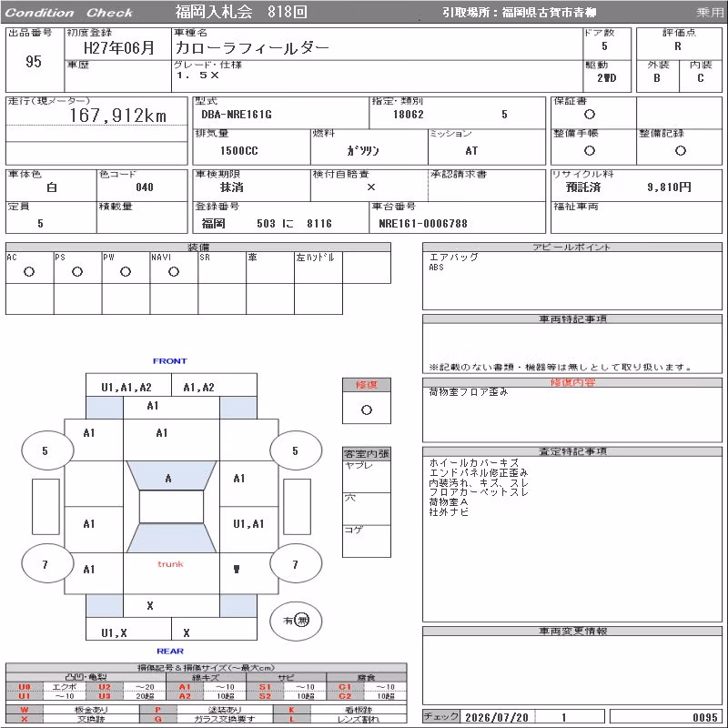Viewport: 728px width, 728px height.
Task: Click 'コゲ' in 客室内張 box
Action: point(353,530)
